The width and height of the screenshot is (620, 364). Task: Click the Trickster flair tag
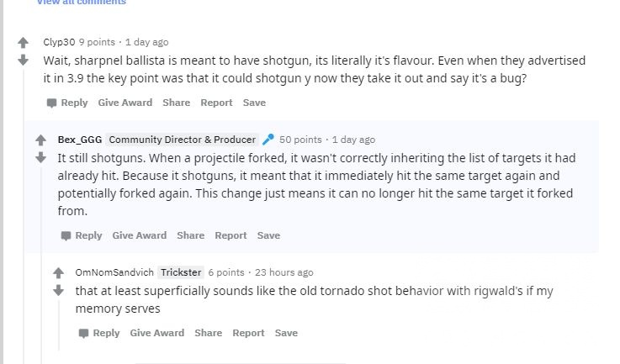pos(181,272)
